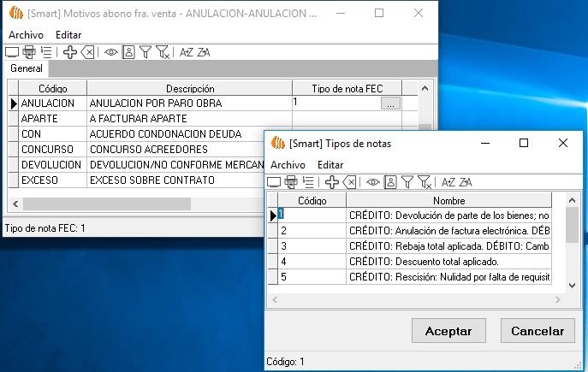The width and height of the screenshot is (588, 372).
Task: Open the Archivo menu in Tipos de notas
Action: [288, 164]
